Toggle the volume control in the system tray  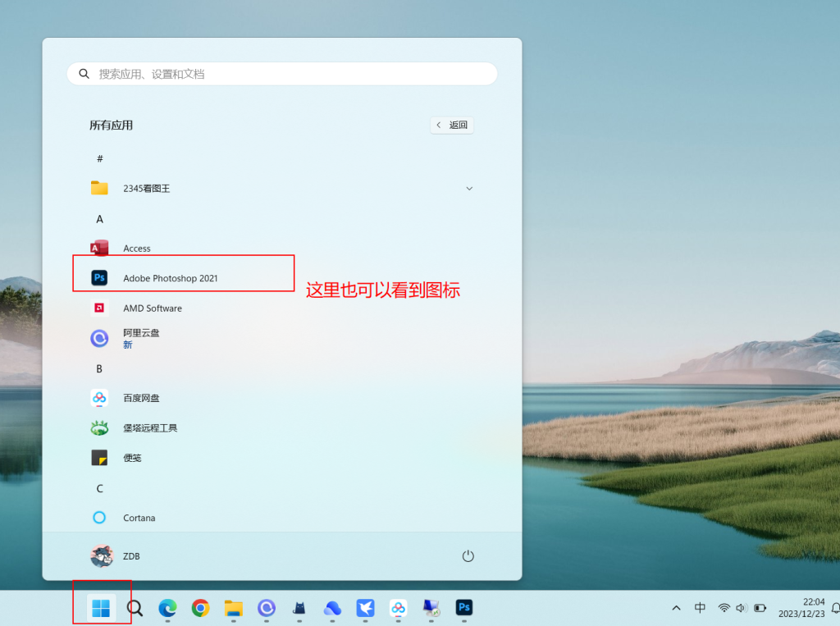point(742,608)
